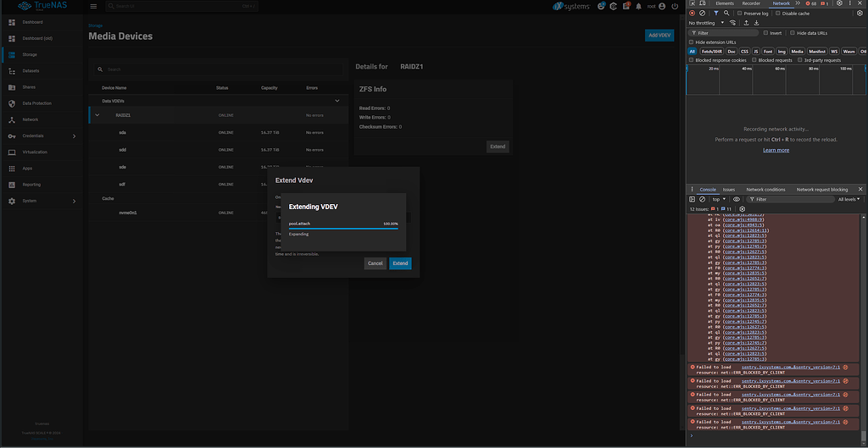
Task: Check the Invert filter checkbox
Action: (766, 33)
